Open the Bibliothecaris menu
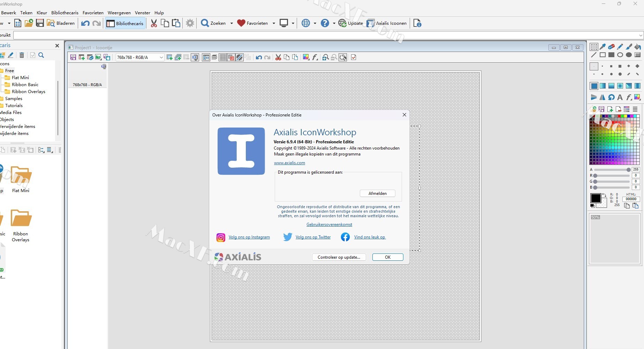The height and width of the screenshot is (349, 644). tap(65, 13)
